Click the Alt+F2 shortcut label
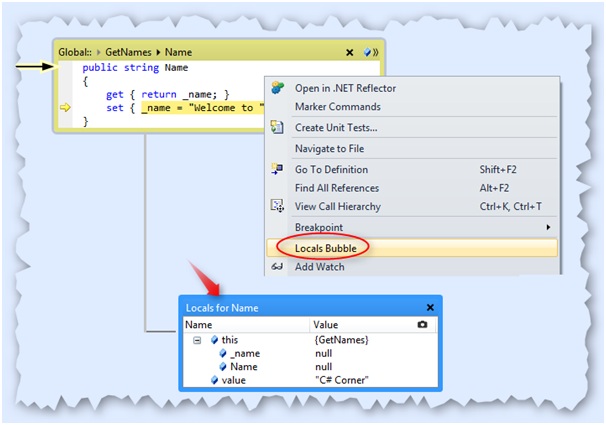Viewport: 606px width, 425px height. pyautogui.click(x=494, y=188)
